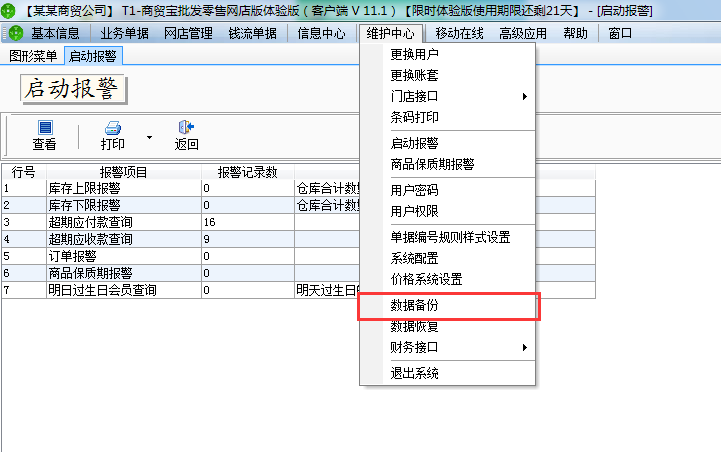721x452 pixels.
Task: Click the 行号 column header
Action: [24, 172]
